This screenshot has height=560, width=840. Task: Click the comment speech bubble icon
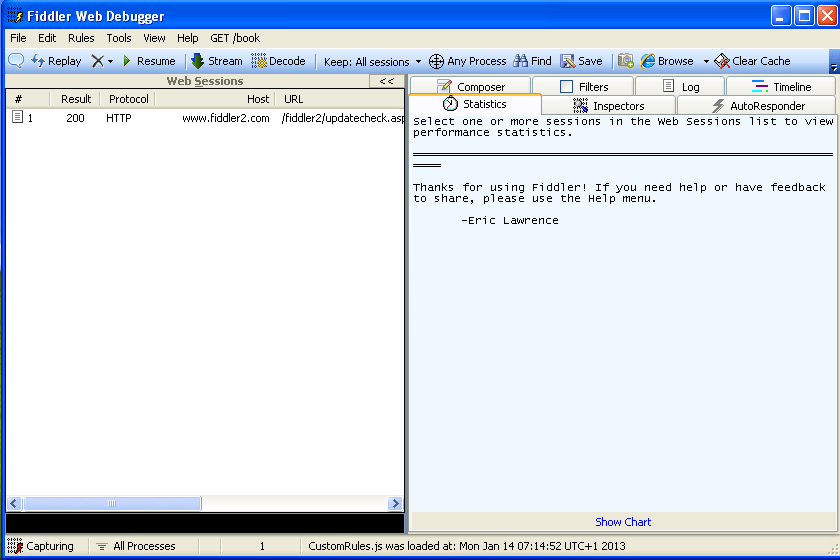16,61
